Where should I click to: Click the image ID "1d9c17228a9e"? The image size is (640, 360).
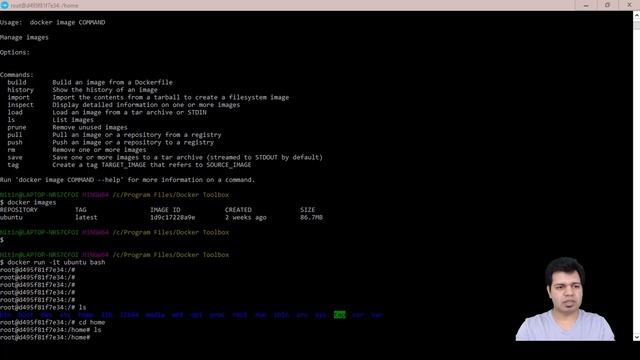pos(172,218)
